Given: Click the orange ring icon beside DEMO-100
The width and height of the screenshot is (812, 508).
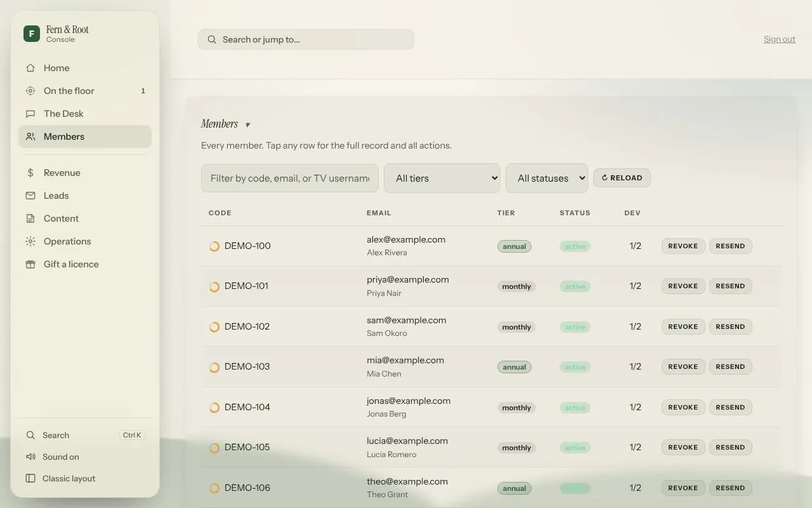Looking at the screenshot, I should click(214, 246).
